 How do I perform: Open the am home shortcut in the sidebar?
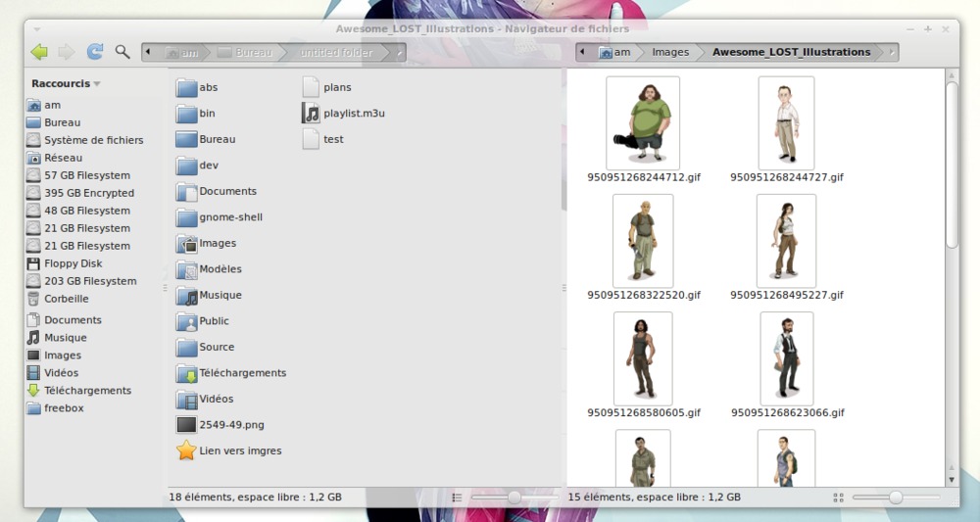tap(44, 105)
